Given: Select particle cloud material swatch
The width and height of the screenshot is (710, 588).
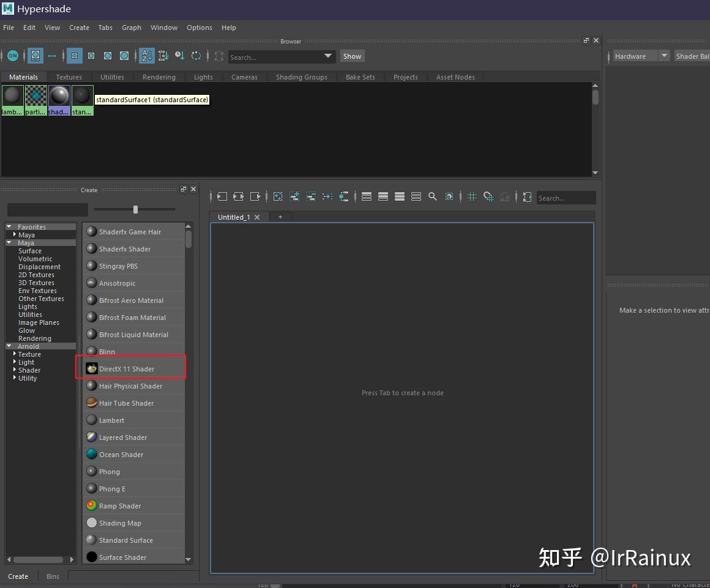Looking at the screenshot, I should click(x=35, y=100).
